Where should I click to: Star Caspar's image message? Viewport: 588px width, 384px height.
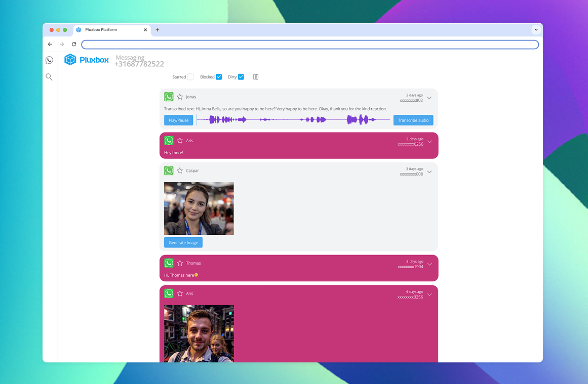click(x=180, y=171)
